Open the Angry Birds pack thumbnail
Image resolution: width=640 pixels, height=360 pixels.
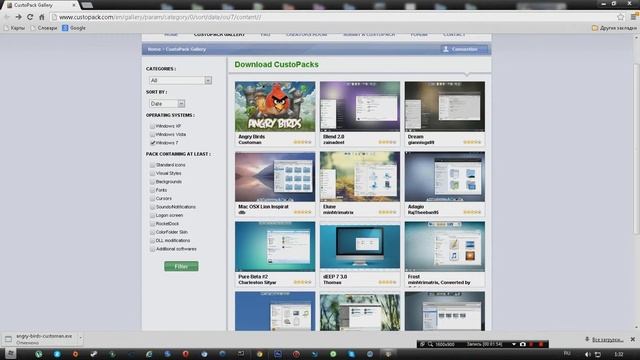click(x=275, y=106)
